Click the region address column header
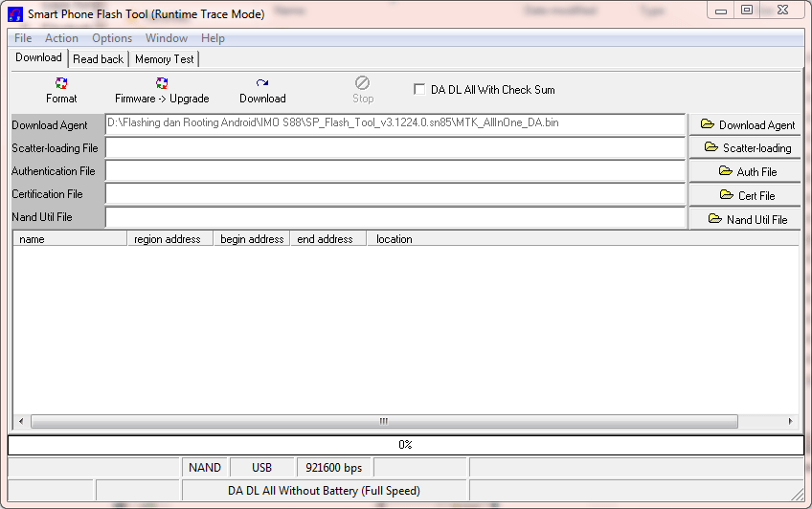812x509 pixels. (x=170, y=239)
